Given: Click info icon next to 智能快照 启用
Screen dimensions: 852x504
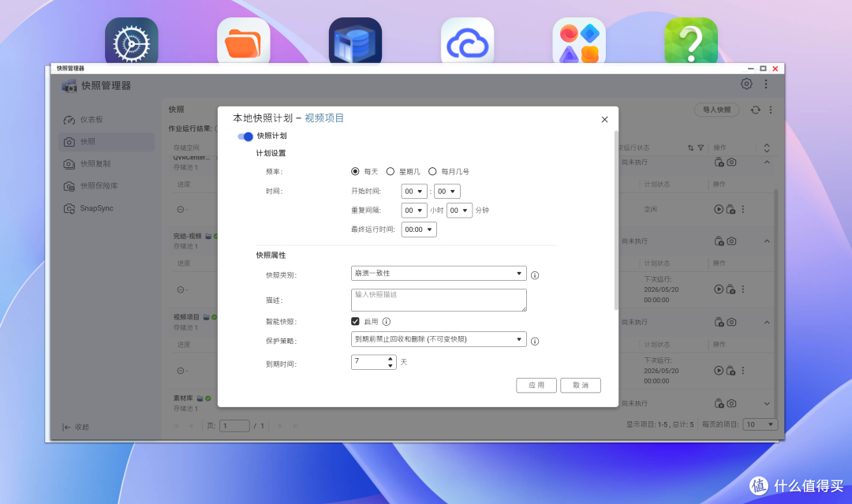Looking at the screenshot, I should (387, 322).
